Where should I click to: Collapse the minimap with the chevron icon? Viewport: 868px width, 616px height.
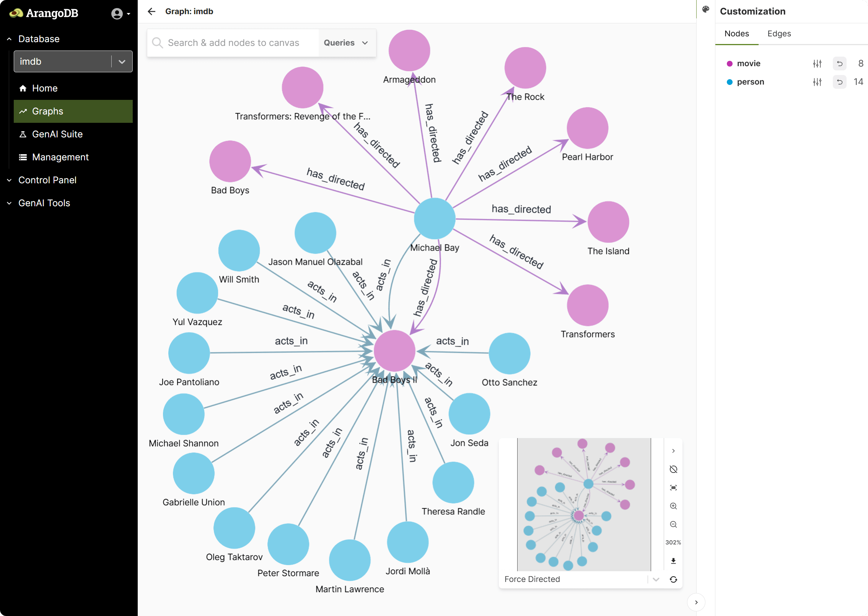click(x=673, y=451)
